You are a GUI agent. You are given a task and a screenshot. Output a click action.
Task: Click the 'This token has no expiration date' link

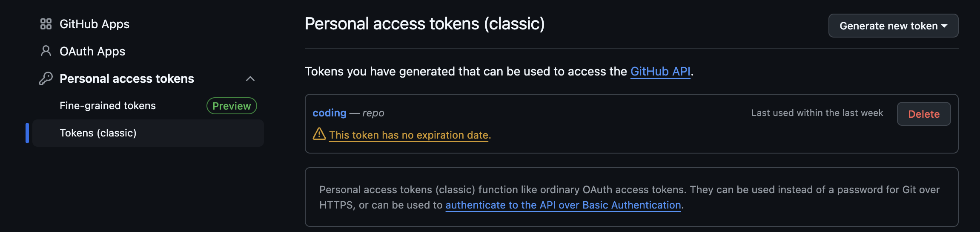point(408,135)
